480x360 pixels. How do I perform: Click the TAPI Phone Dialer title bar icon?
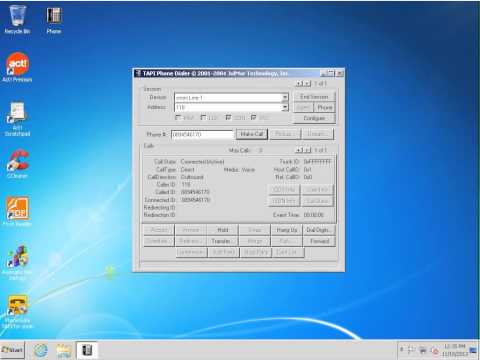[x=138, y=73]
